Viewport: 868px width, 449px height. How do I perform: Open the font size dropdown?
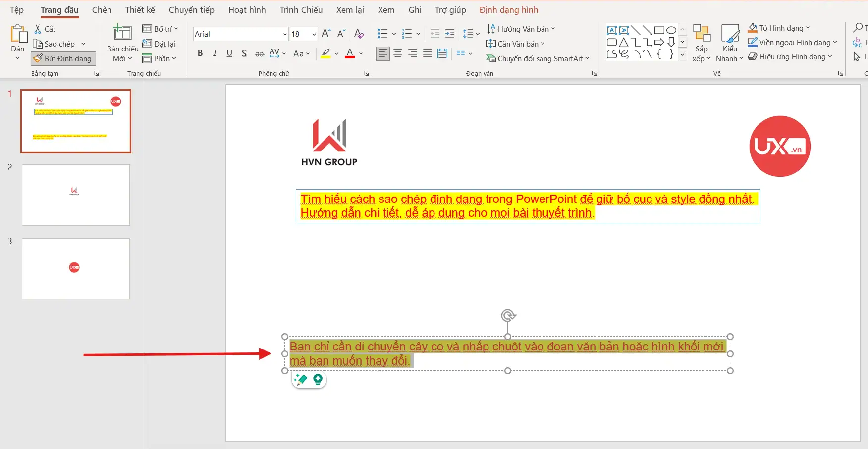314,34
